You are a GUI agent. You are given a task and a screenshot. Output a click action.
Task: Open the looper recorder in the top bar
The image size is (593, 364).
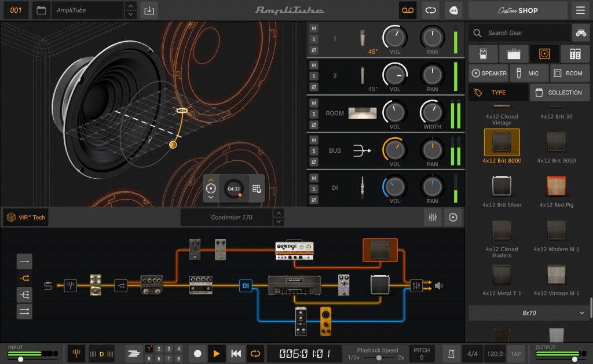[x=407, y=10]
